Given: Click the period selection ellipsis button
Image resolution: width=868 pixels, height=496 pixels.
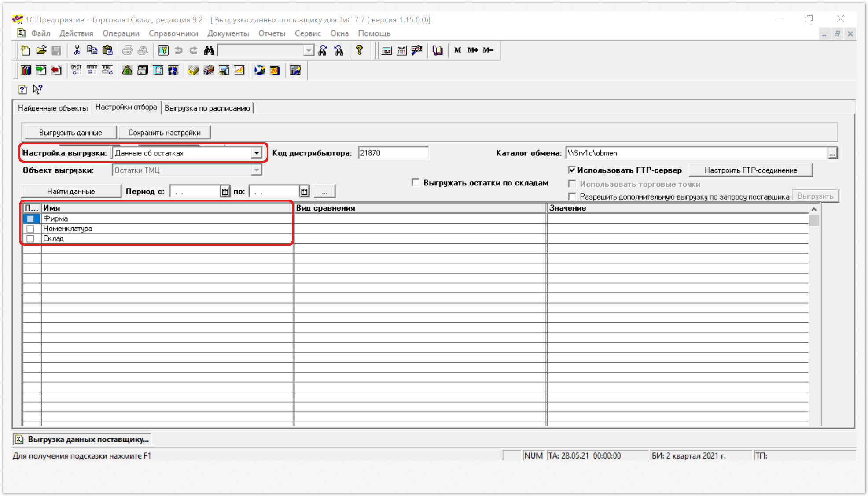Looking at the screenshot, I should (324, 192).
